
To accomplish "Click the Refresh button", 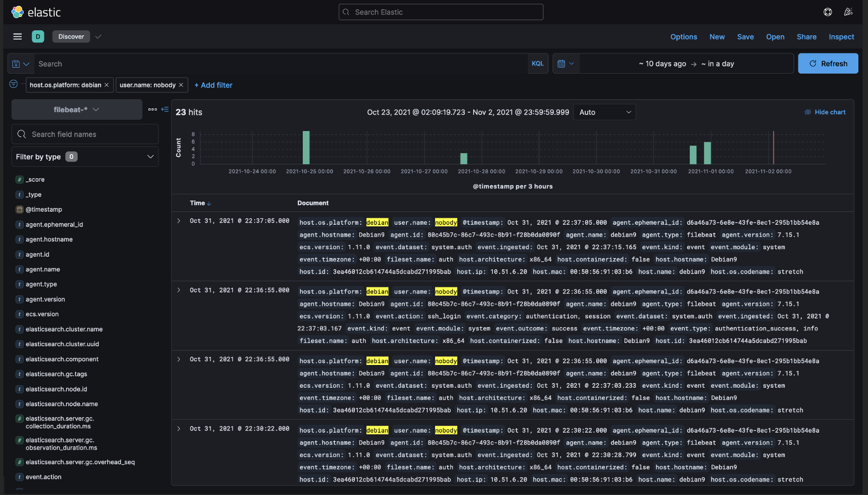I will [828, 63].
